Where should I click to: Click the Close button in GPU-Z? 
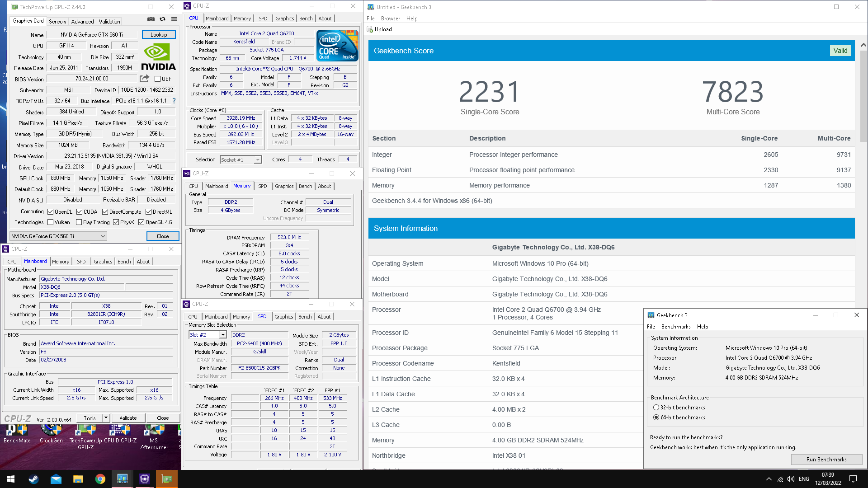click(x=163, y=236)
